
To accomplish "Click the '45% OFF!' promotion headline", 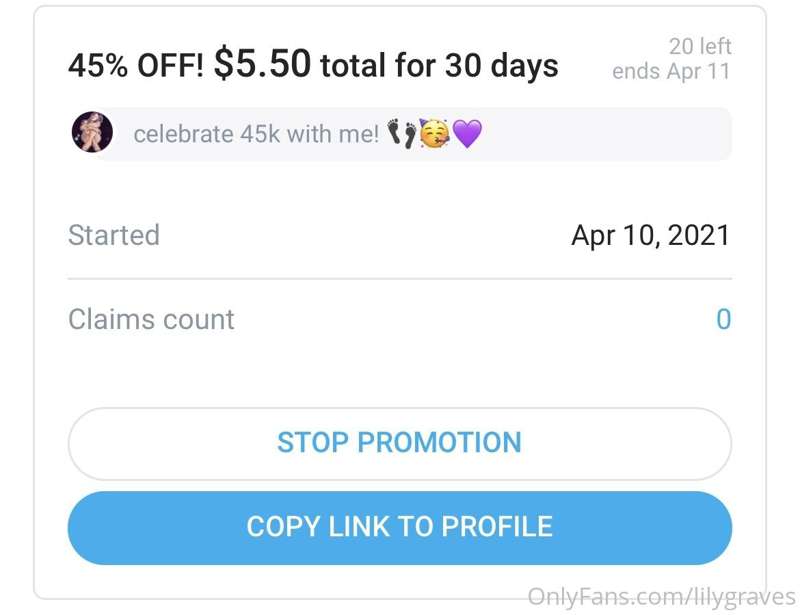I will coord(136,66).
